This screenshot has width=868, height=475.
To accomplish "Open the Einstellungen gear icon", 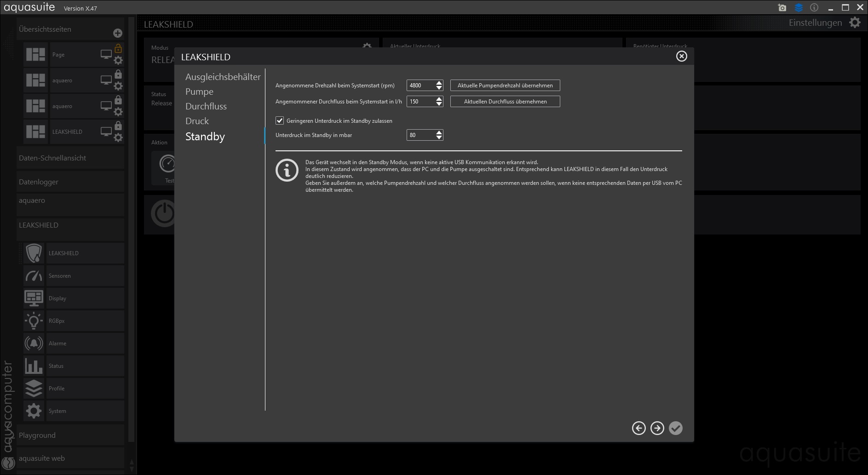I will pos(855,23).
